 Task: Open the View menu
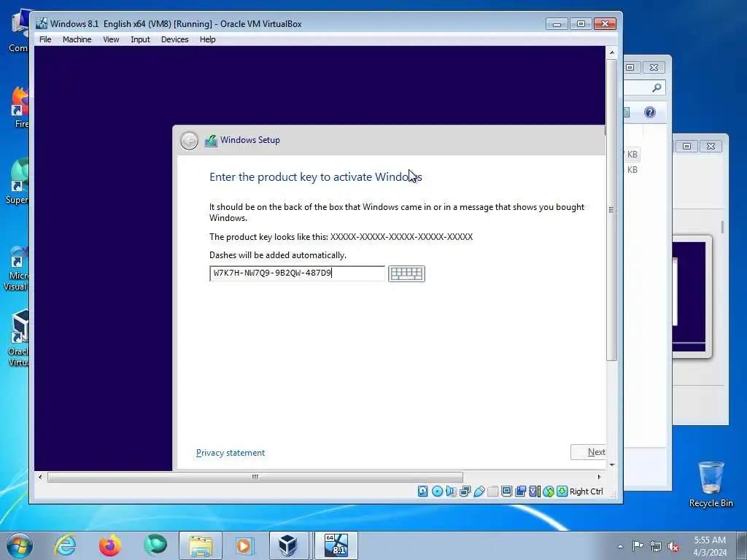pyautogui.click(x=111, y=39)
